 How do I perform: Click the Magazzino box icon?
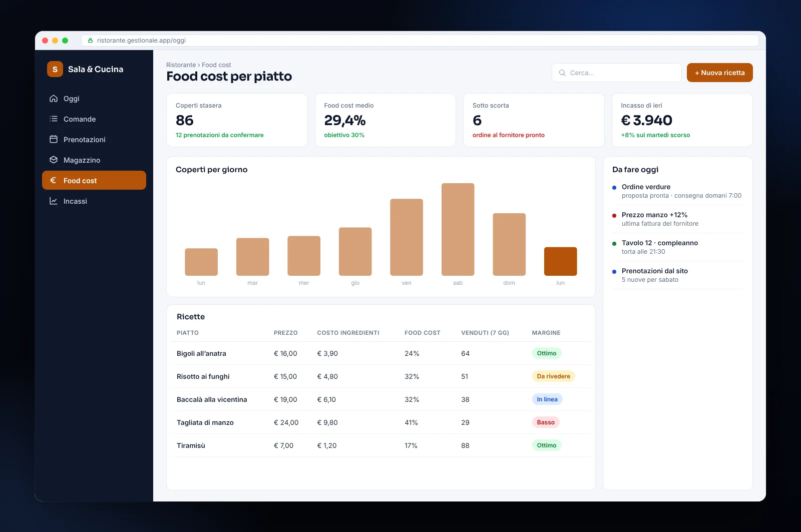[x=54, y=160]
